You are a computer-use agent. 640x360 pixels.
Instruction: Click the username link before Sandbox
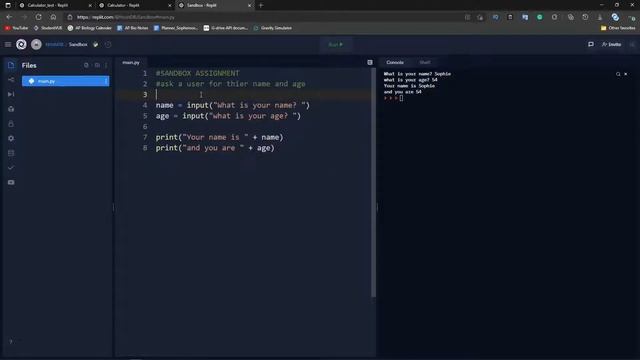54,44
